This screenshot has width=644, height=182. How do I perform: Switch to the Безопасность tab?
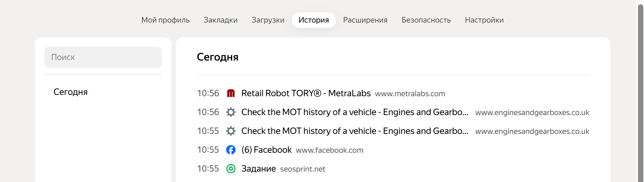426,20
